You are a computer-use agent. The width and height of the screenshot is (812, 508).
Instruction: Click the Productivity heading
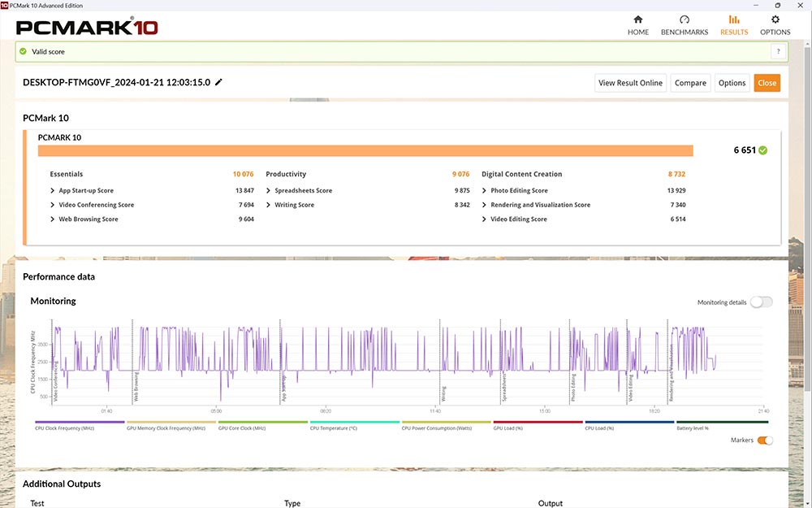tap(286, 174)
